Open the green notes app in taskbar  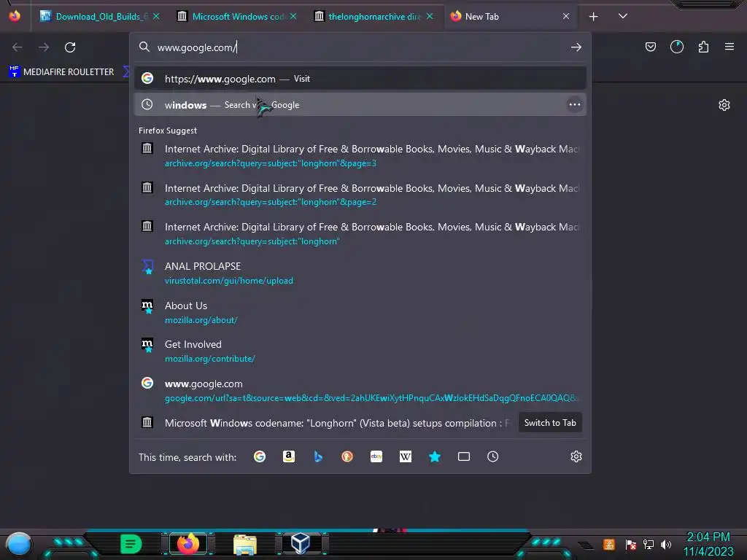coord(131,544)
